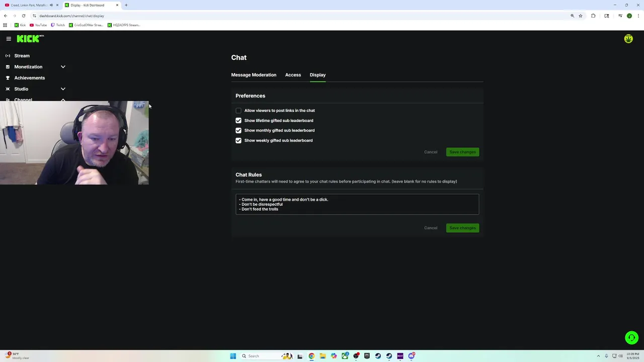Viewport: 644px width, 362px height.
Task: Open the Windows Start menu
Action: click(233, 356)
